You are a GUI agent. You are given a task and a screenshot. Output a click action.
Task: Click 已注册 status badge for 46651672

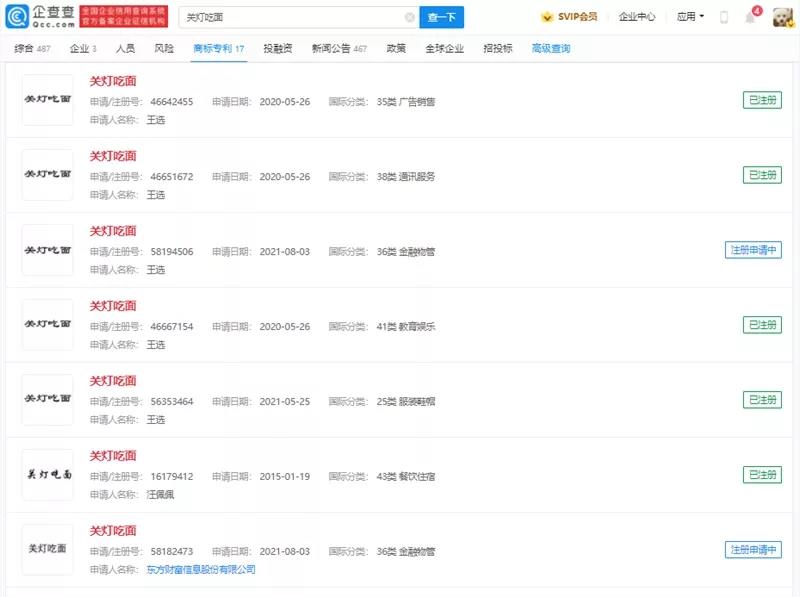point(762,175)
